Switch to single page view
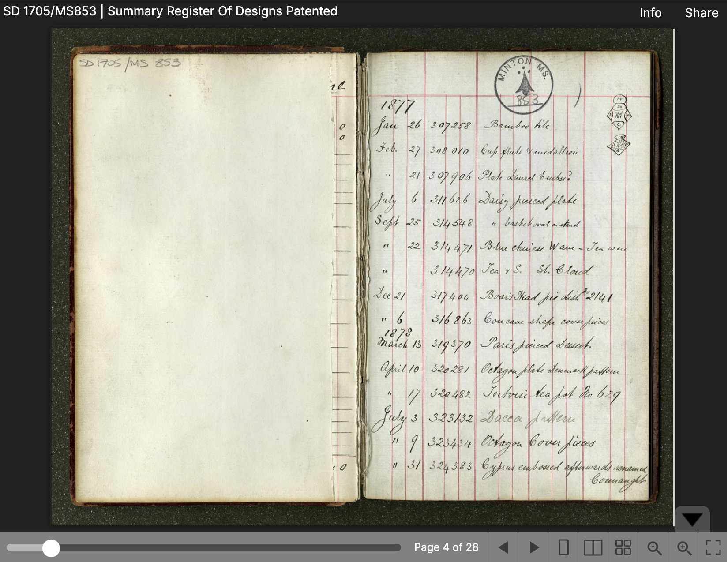This screenshot has height=562, width=728. click(x=563, y=547)
